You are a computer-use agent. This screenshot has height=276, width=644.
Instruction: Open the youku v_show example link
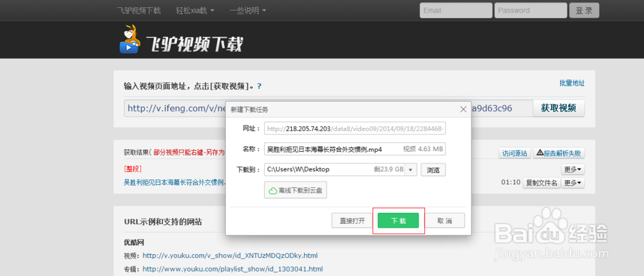(230, 255)
